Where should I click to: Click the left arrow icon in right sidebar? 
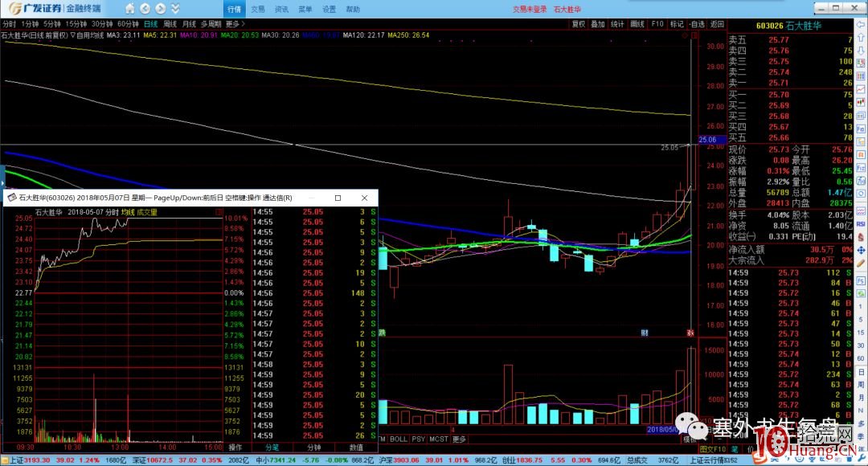point(861,26)
